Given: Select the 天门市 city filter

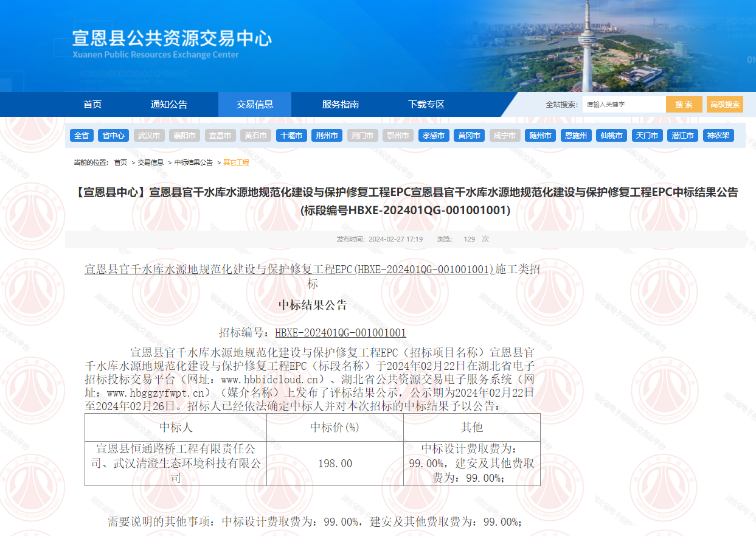Looking at the screenshot, I should [647, 136].
